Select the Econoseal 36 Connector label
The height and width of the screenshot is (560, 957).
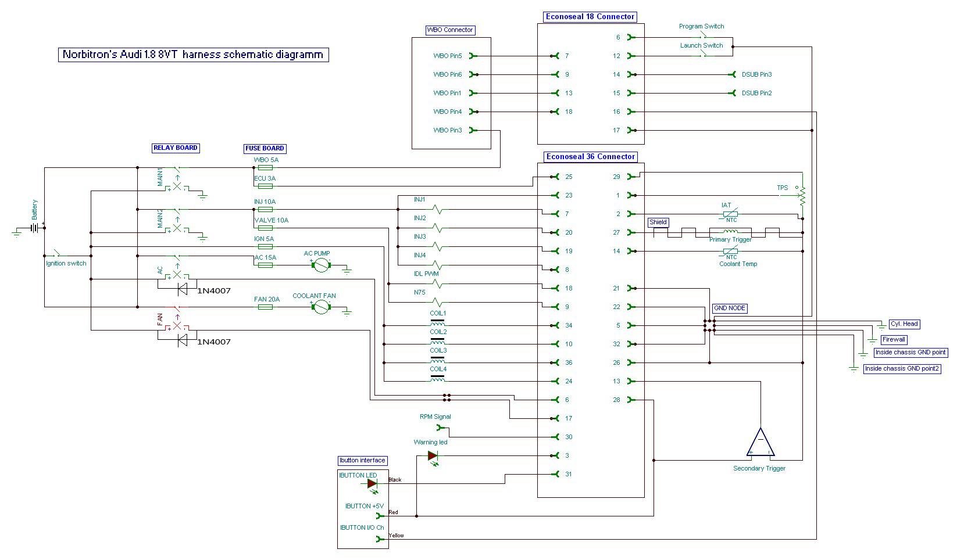pyautogui.click(x=590, y=157)
